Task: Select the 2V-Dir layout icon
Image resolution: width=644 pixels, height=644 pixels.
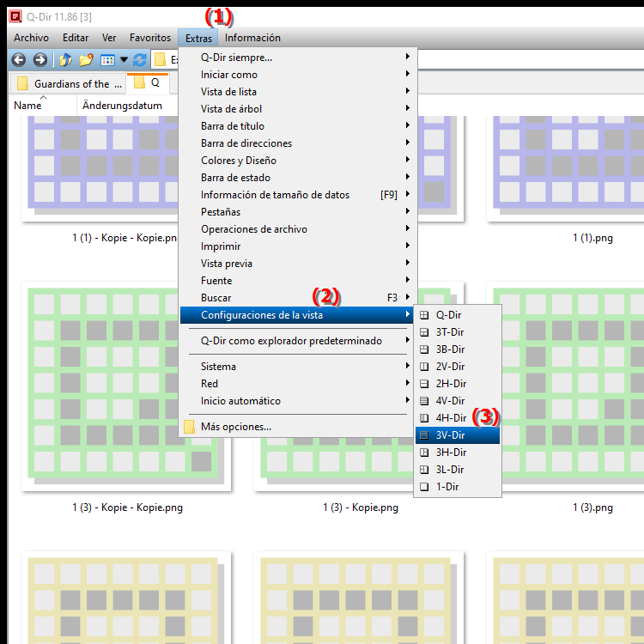Action: tap(424, 367)
